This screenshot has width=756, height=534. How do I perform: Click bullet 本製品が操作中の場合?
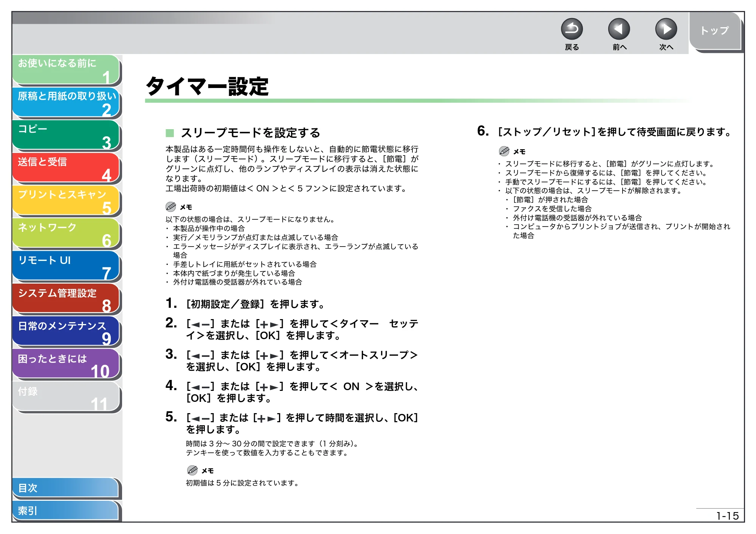point(209,228)
